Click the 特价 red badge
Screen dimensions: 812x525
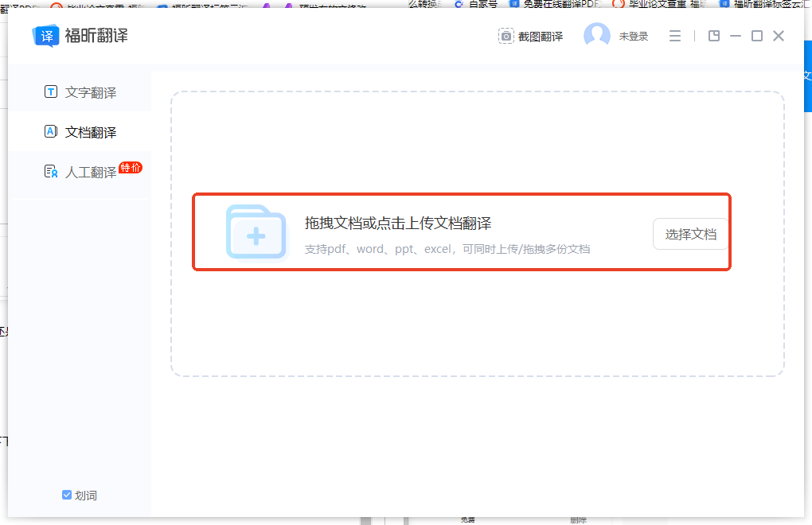click(131, 168)
